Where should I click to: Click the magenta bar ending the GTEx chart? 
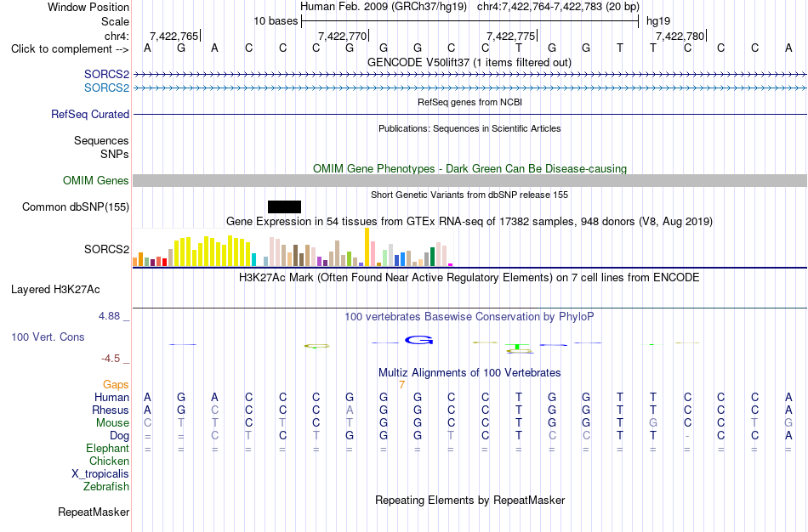451,264
